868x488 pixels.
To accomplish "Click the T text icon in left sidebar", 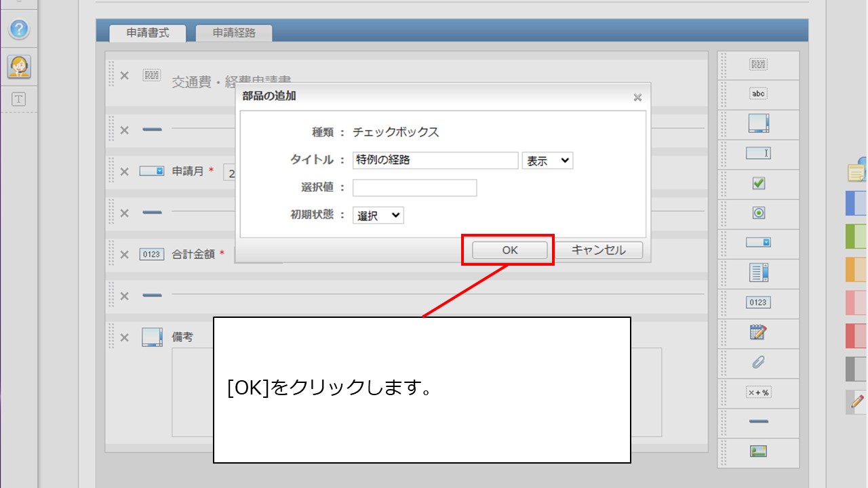I will pos(19,100).
